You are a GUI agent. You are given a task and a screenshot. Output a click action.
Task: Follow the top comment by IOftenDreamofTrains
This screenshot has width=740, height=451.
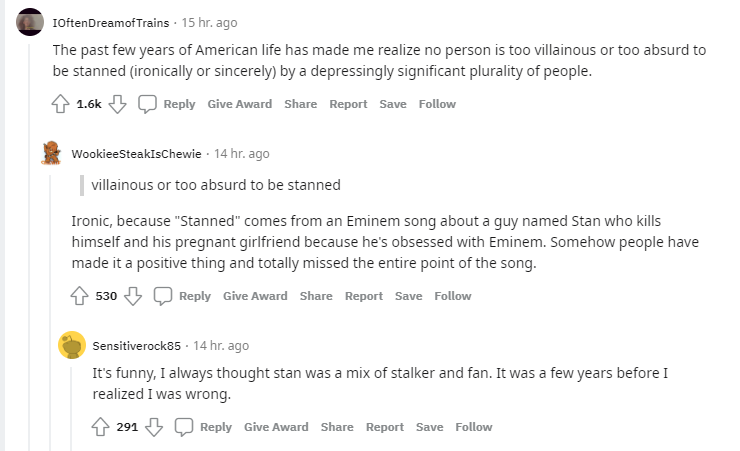point(437,104)
